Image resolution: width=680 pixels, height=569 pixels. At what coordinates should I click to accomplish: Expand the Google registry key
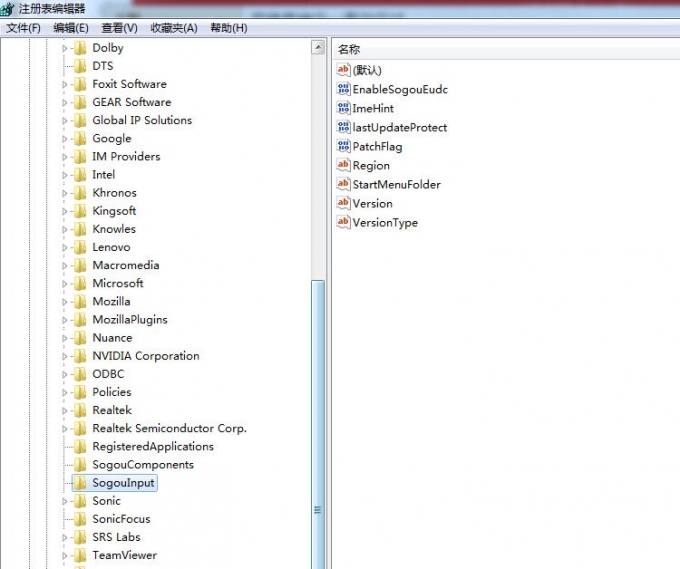(x=65, y=139)
